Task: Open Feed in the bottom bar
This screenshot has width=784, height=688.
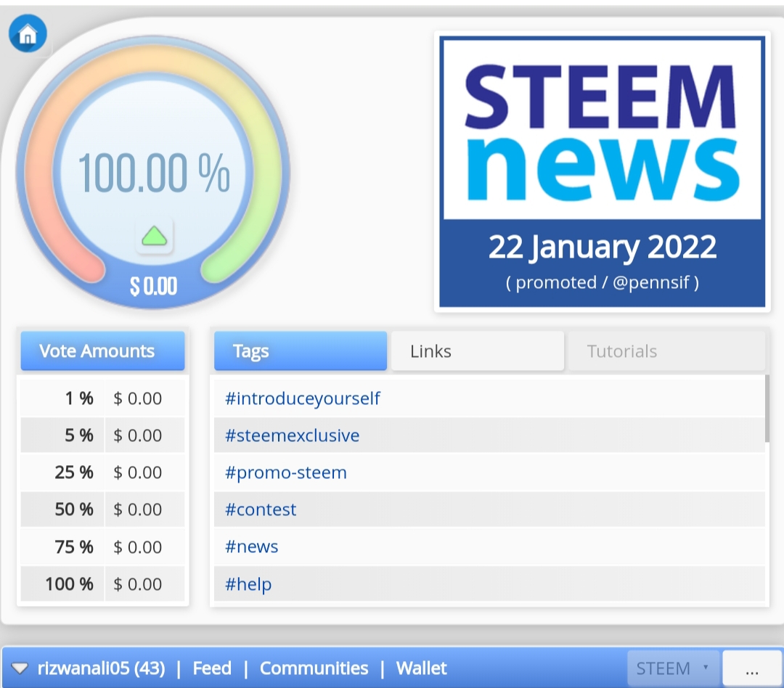Action: (x=212, y=668)
